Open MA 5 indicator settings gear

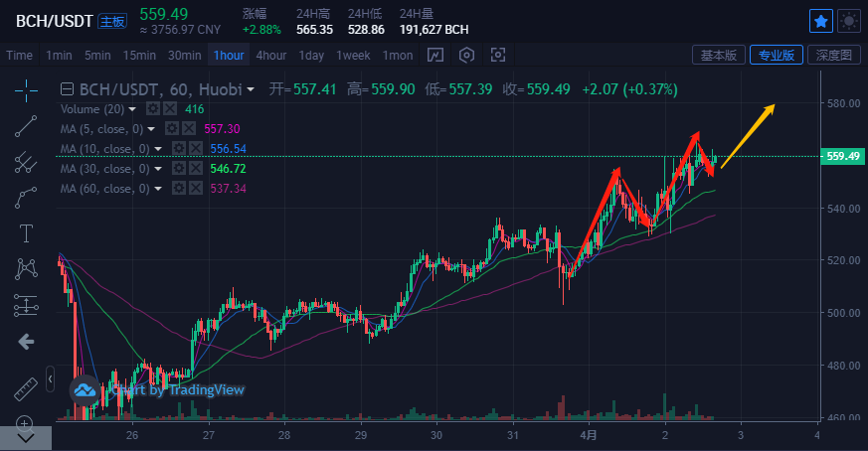tap(172, 128)
